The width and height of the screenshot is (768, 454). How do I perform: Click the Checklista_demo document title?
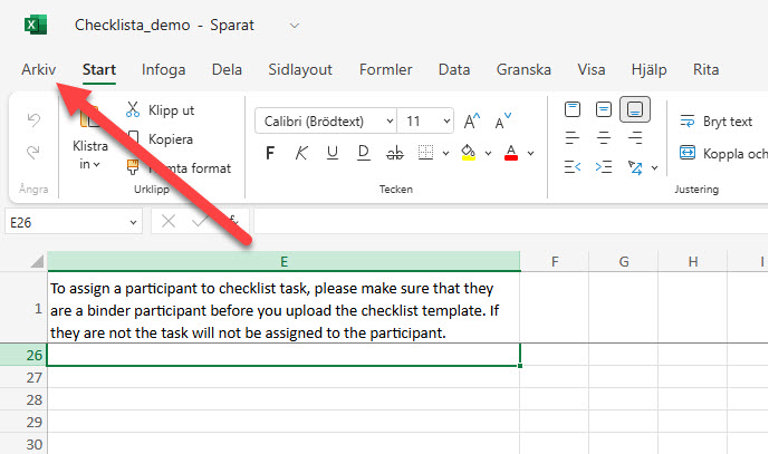click(x=132, y=25)
